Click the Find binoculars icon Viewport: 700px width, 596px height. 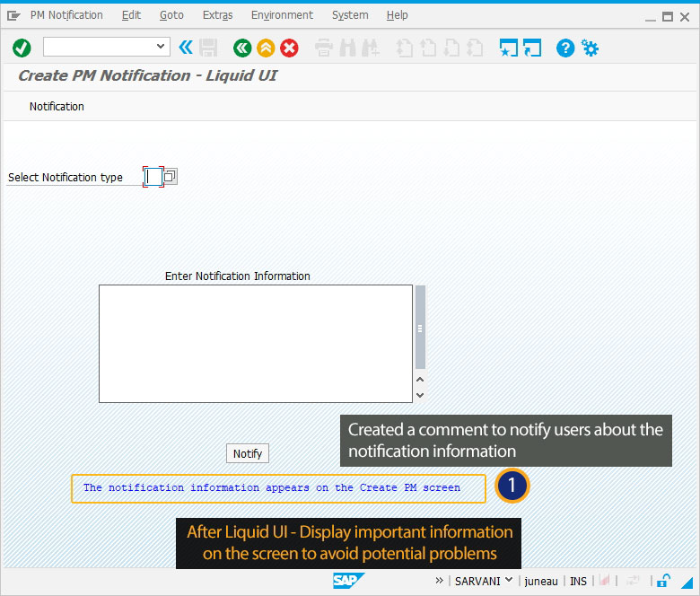click(348, 48)
